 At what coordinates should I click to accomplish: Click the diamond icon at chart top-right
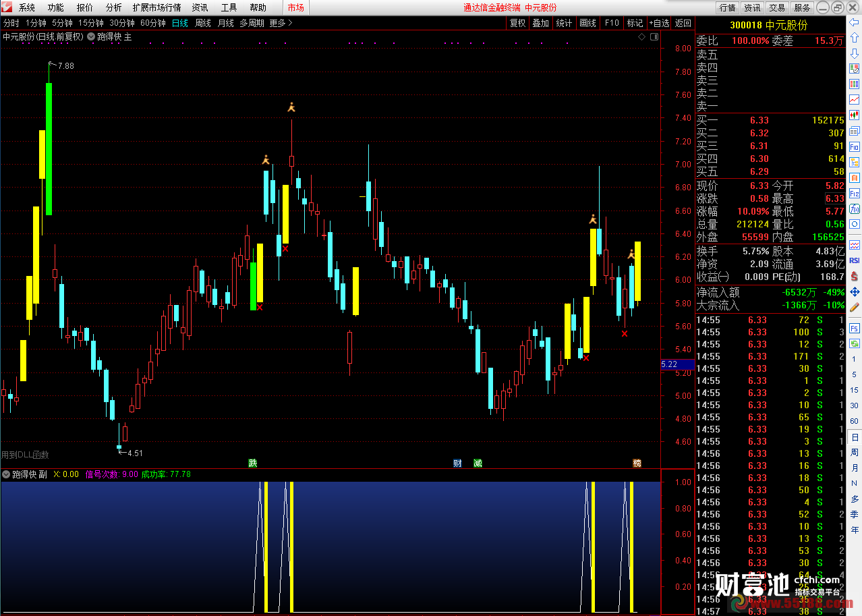pos(641,37)
